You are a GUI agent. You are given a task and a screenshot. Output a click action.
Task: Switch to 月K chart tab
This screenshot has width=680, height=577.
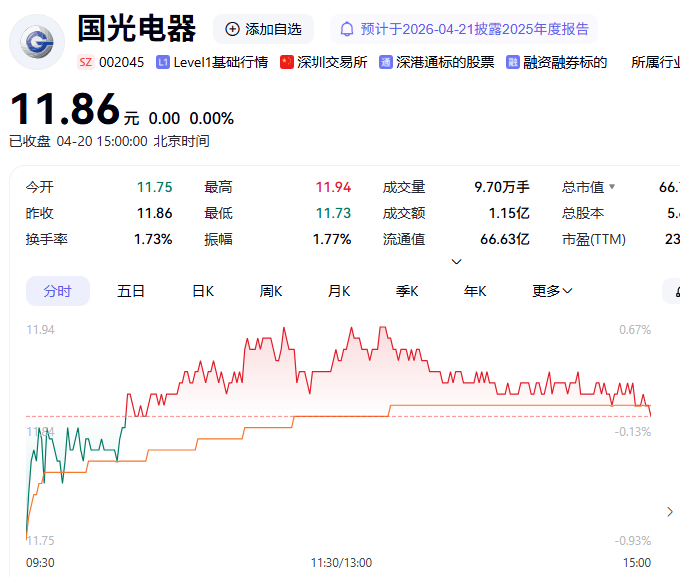click(x=339, y=291)
